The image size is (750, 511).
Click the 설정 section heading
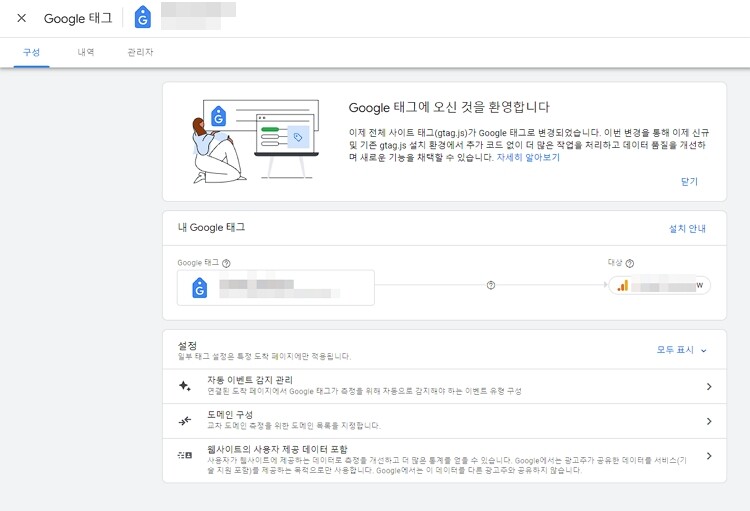pos(187,345)
